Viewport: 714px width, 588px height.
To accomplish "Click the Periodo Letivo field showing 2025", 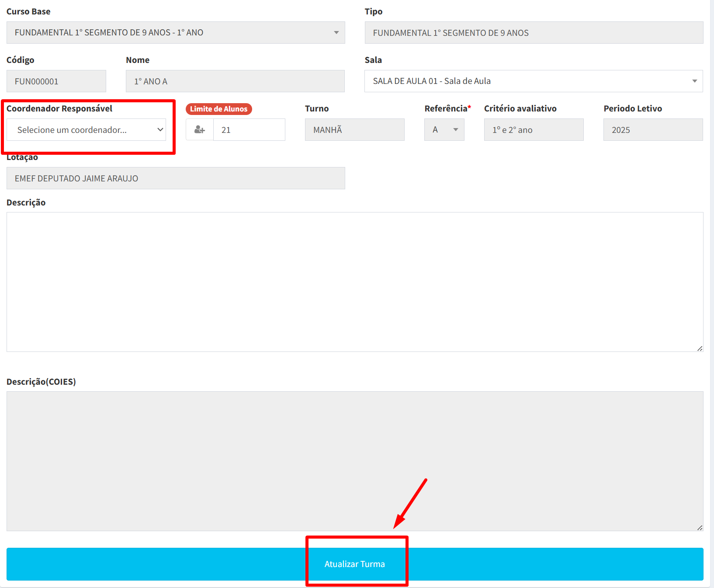I will (653, 130).
